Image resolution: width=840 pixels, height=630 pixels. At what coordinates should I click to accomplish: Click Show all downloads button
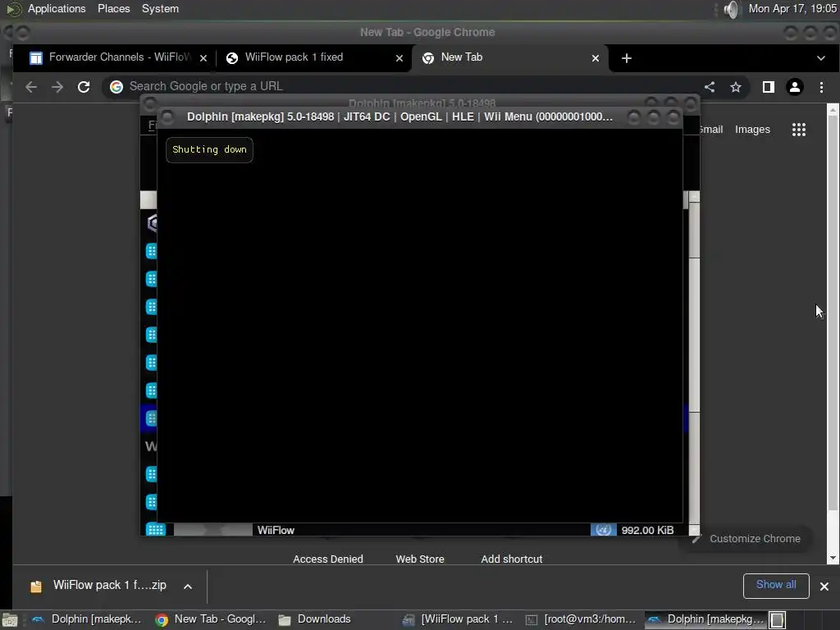pyautogui.click(x=776, y=585)
